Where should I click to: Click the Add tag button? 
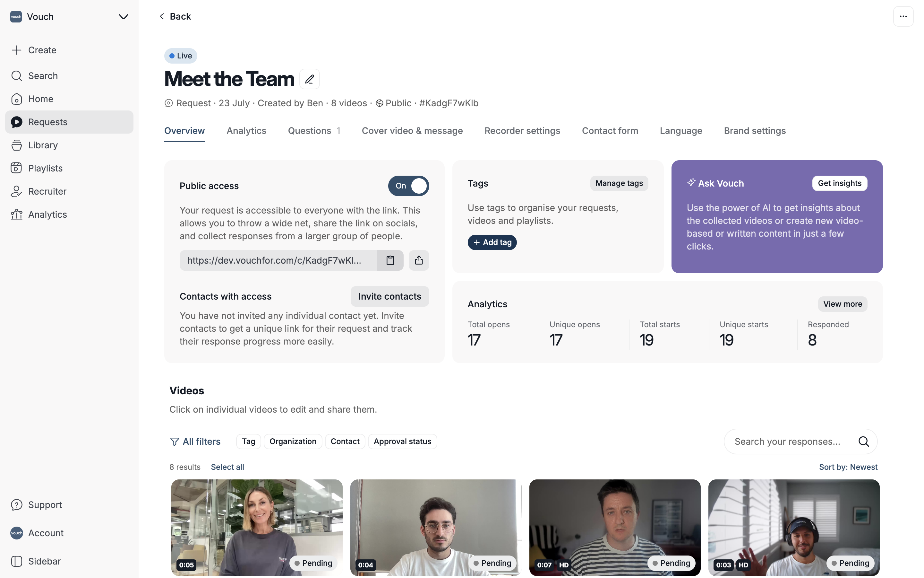pyautogui.click(x=492, y=242)
